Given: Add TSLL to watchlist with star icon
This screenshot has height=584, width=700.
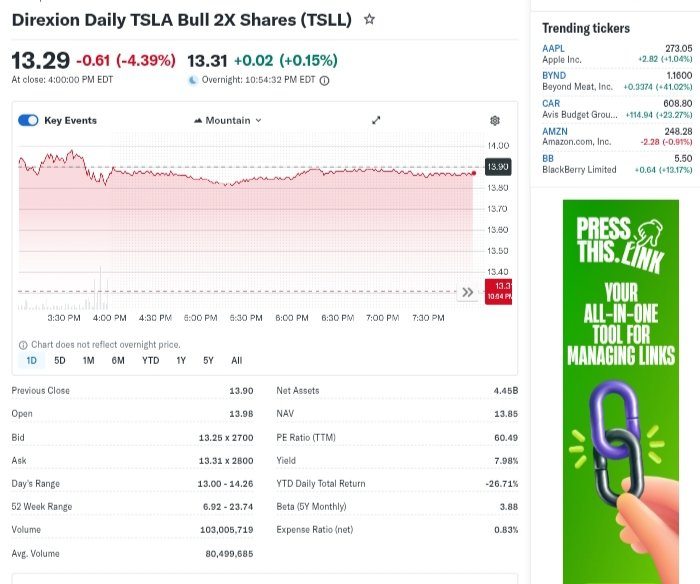Looking at the screenshot, I should coord(370,19).
